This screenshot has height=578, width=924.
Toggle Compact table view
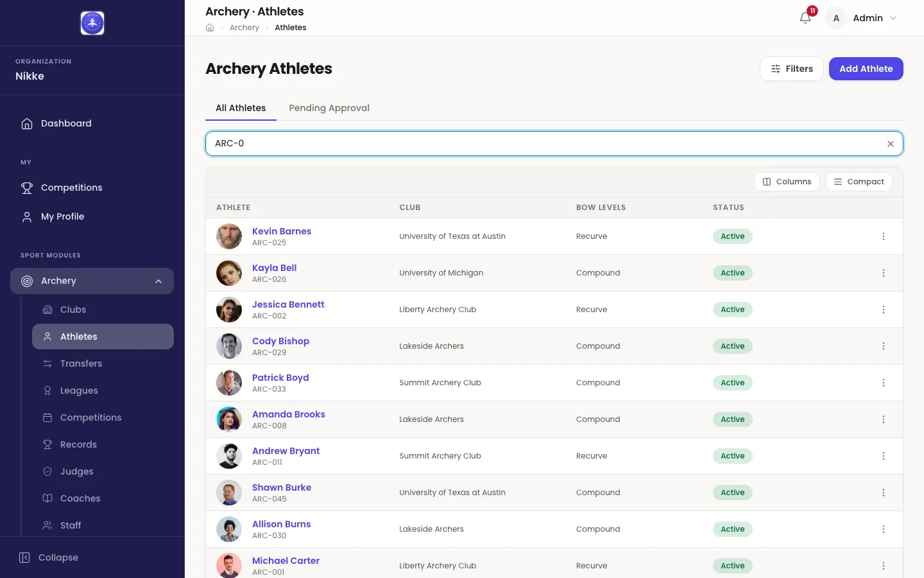tap(859, 182)
